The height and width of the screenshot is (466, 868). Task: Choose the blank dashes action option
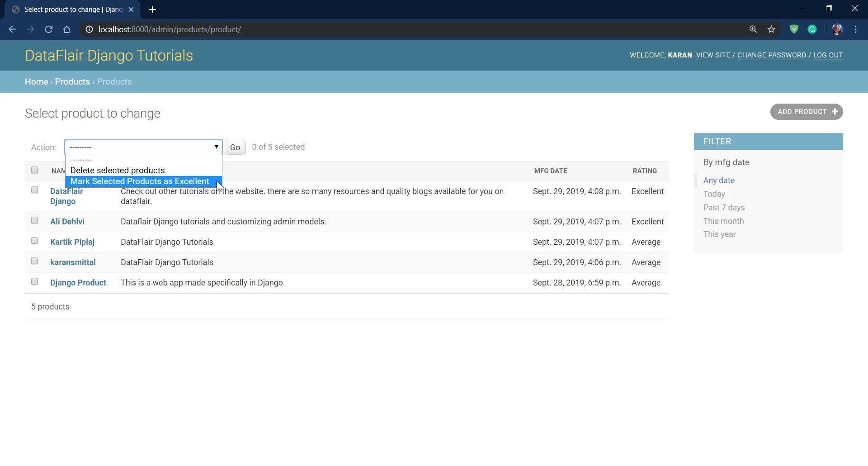[x=144, y=160]
